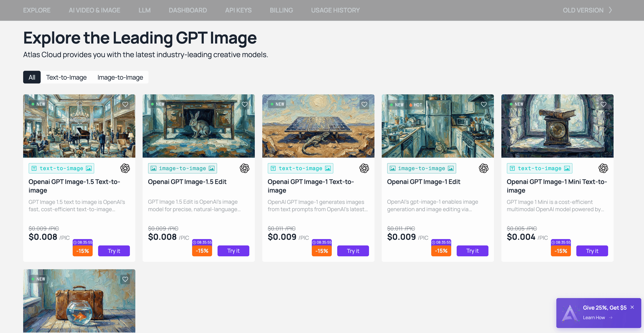Toggle heart on GPT Image-1.5 Edit card
Viewport: 644px width, 333px height.
tap(245, 104)
